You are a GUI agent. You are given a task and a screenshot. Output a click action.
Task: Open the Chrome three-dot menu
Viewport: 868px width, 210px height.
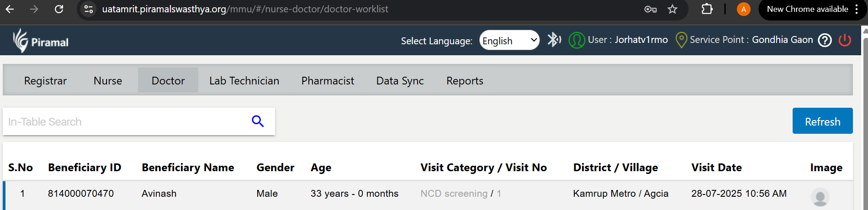pos(857,9)
